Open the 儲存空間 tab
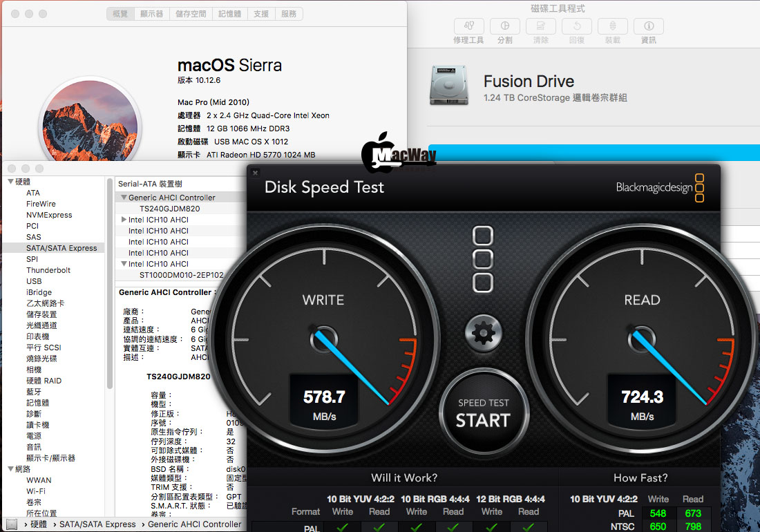This screenshot has height=532, width=760. point(191,14)
